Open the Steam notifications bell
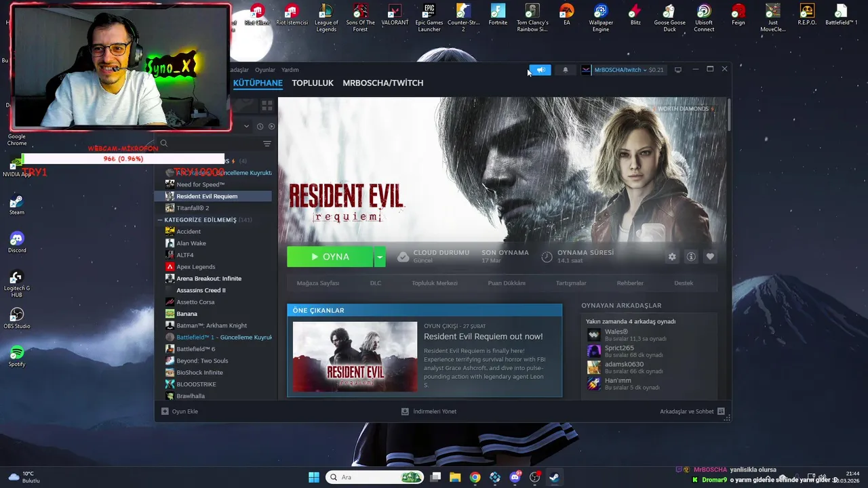The height and width of the screenshot is (488, 868). point(566,70)
